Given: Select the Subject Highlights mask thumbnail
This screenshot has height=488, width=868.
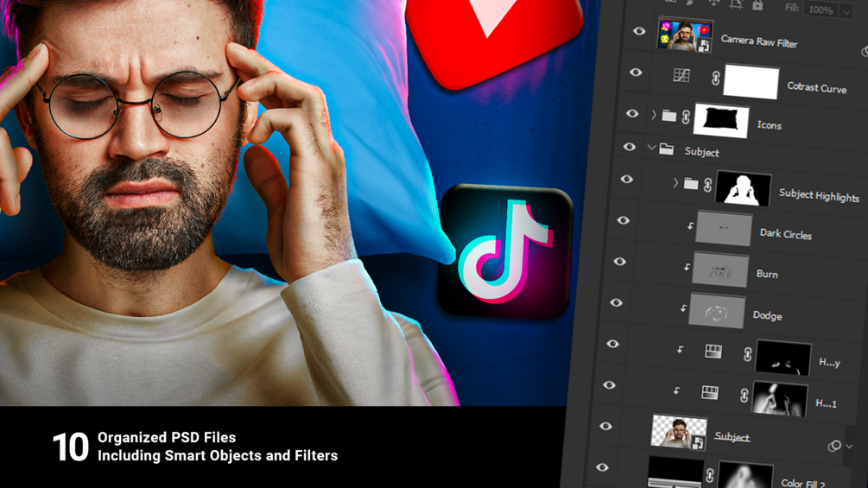Looking at the screenshot, I should (x=743, y=188).
